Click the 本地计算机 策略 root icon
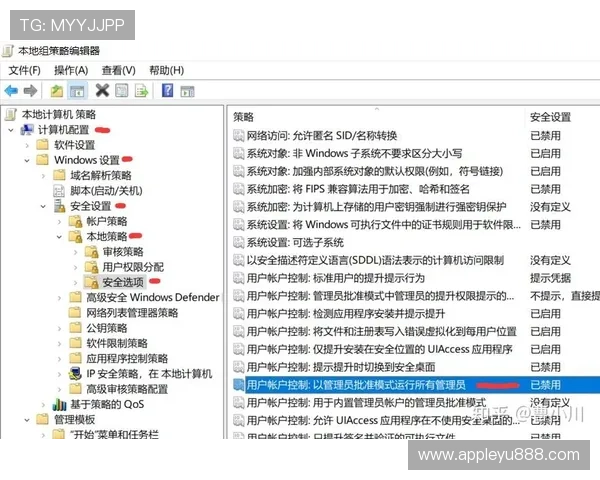This screenshot has width=600, height=480. click(11, 114)
